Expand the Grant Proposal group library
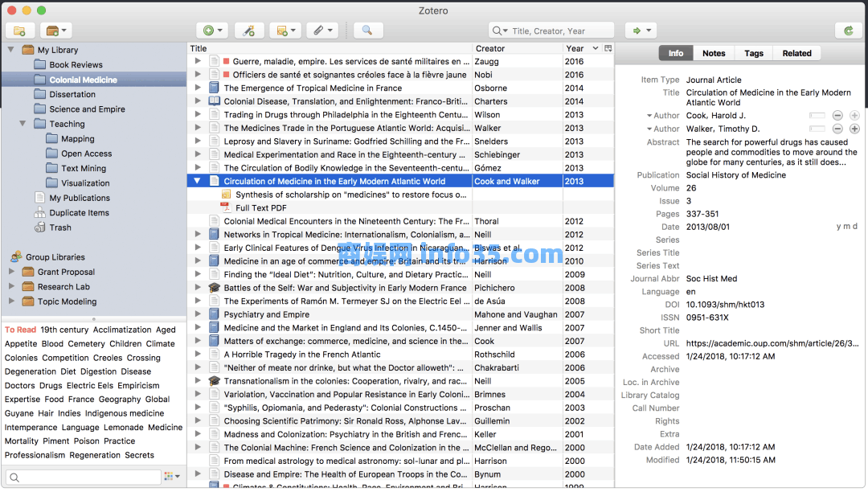Screen dimensions: 868x492 11,272
